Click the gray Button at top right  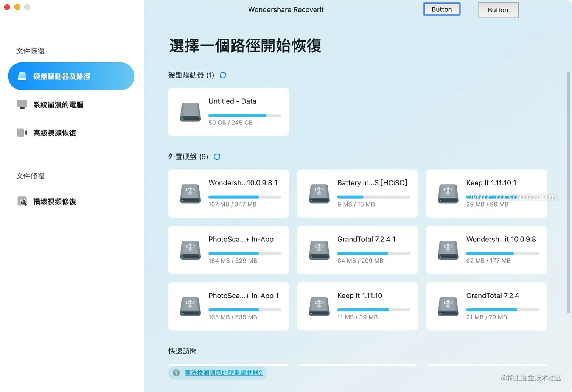[x=498, y=10]
